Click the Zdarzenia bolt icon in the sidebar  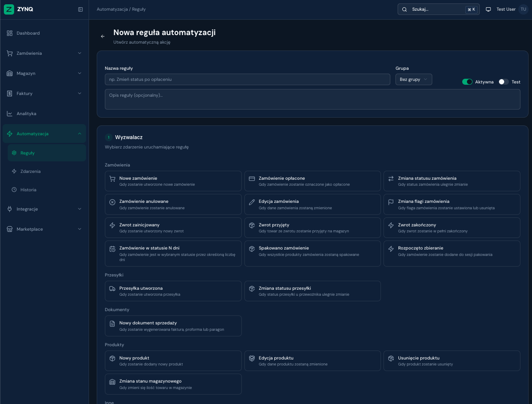click(14, 171)
